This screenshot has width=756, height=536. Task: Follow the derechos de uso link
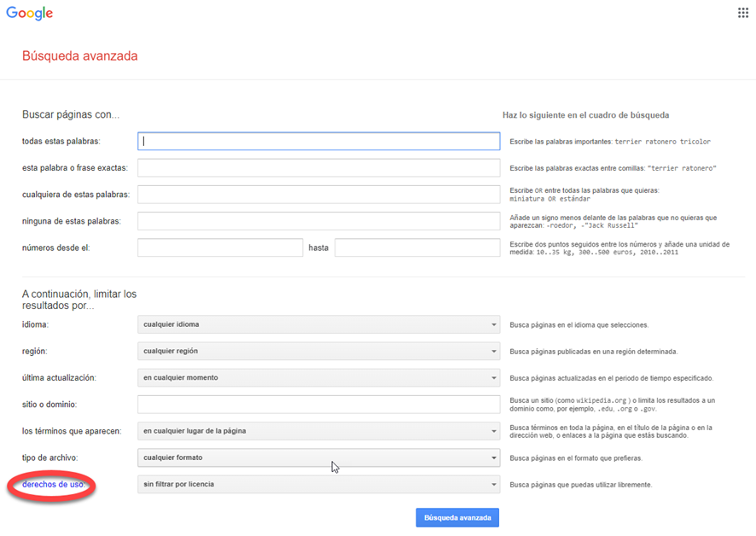[53, 485]
